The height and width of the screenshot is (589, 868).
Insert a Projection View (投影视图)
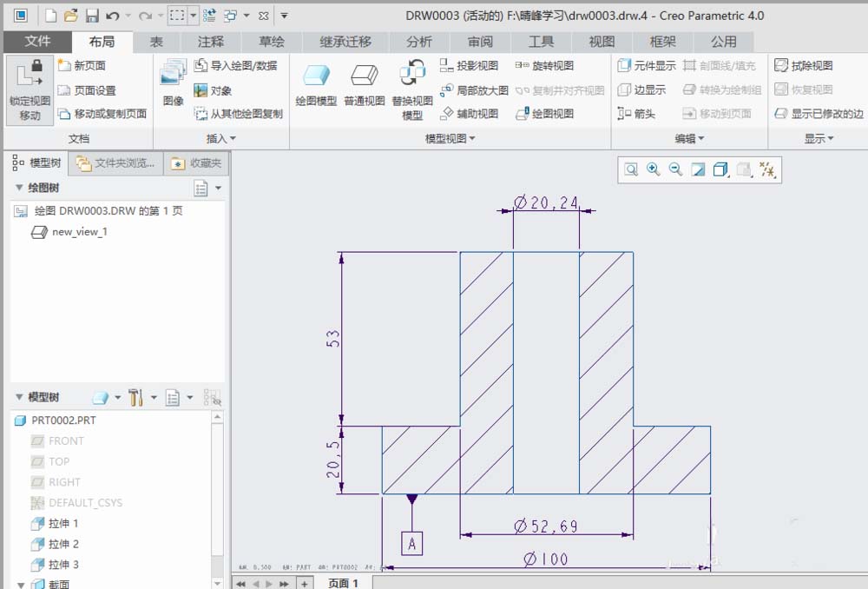tap(470, 65)
